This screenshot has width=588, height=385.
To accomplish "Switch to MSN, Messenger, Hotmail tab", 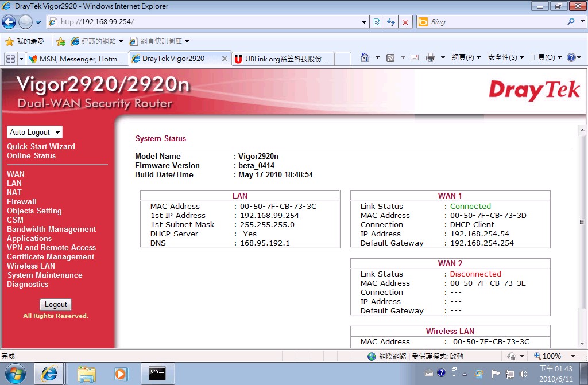I will [x=78, y=59].
